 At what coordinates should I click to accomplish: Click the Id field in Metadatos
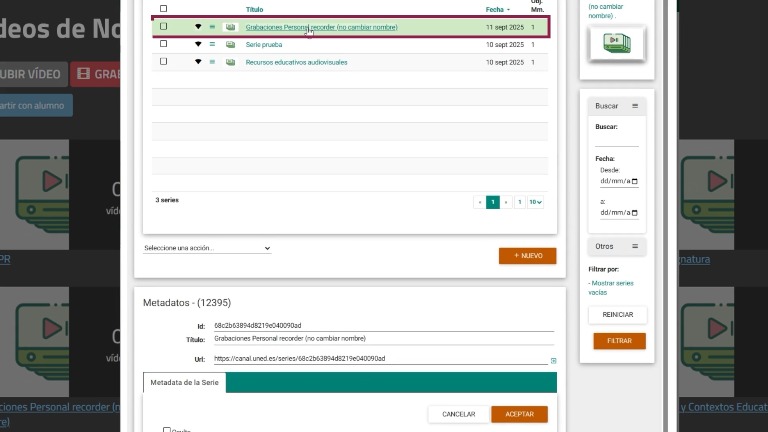pos(384,326)
